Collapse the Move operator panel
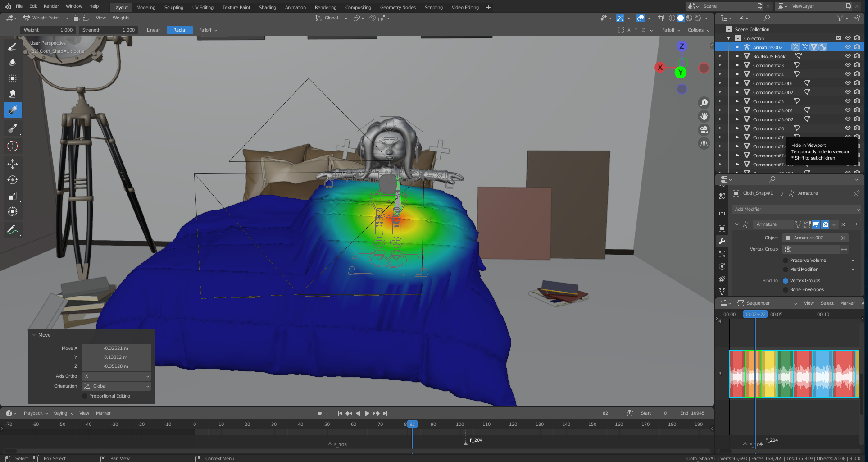868x462 pixels. tap(34, 335)
